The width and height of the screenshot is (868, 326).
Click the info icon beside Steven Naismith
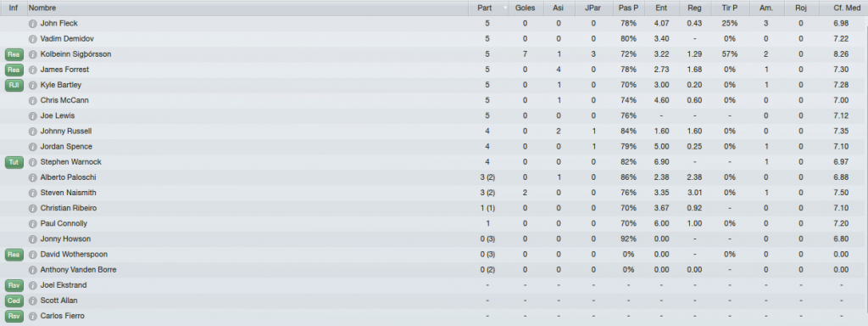33,193
